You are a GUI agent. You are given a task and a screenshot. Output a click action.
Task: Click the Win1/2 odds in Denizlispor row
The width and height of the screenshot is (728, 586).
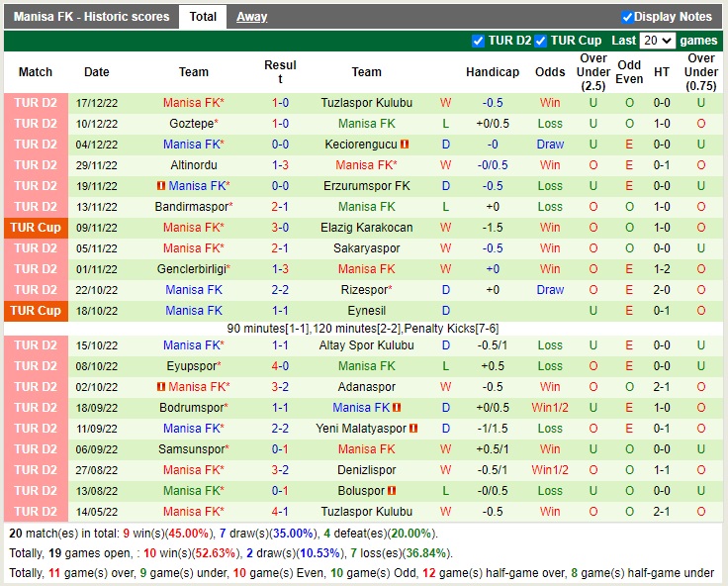[x=550, y=470]
